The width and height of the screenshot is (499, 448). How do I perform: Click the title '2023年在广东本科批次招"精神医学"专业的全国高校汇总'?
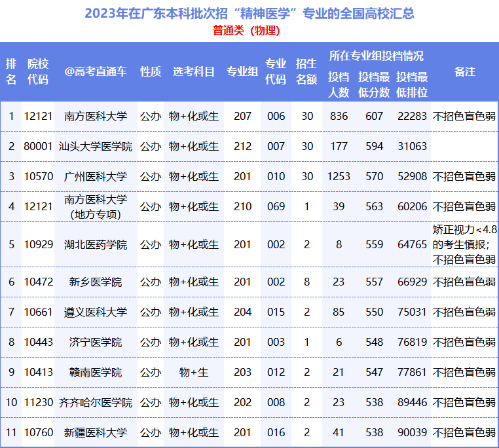[249, 14]
